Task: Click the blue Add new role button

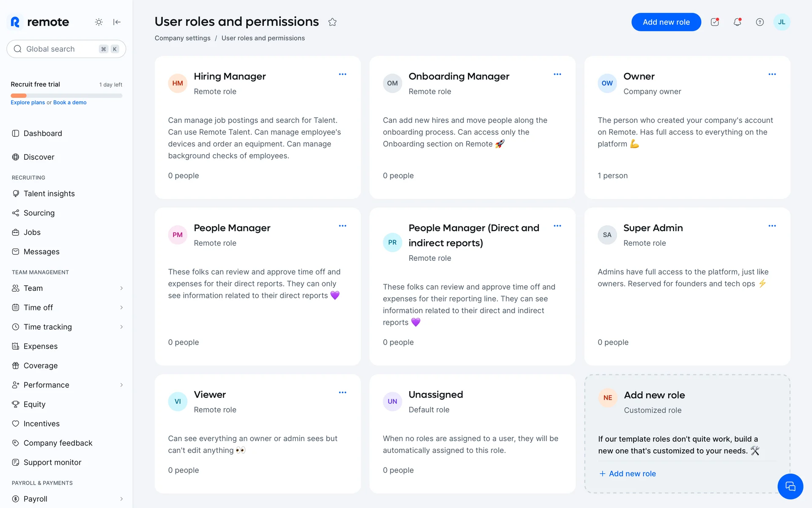Action: pos(666,22)
